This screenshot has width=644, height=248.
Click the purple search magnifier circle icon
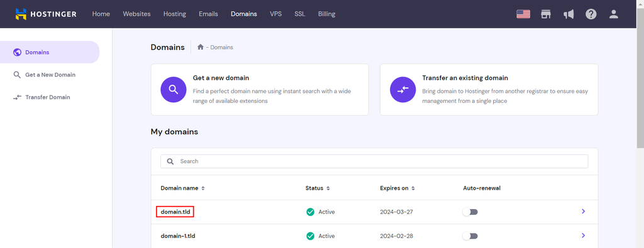point(174,89)
